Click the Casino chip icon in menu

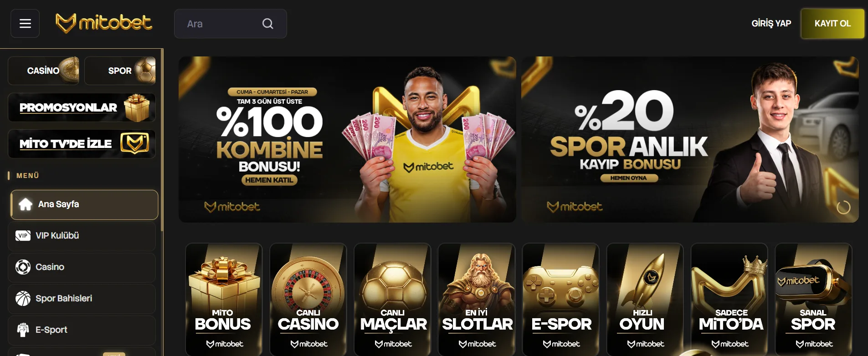coord(23,267)
